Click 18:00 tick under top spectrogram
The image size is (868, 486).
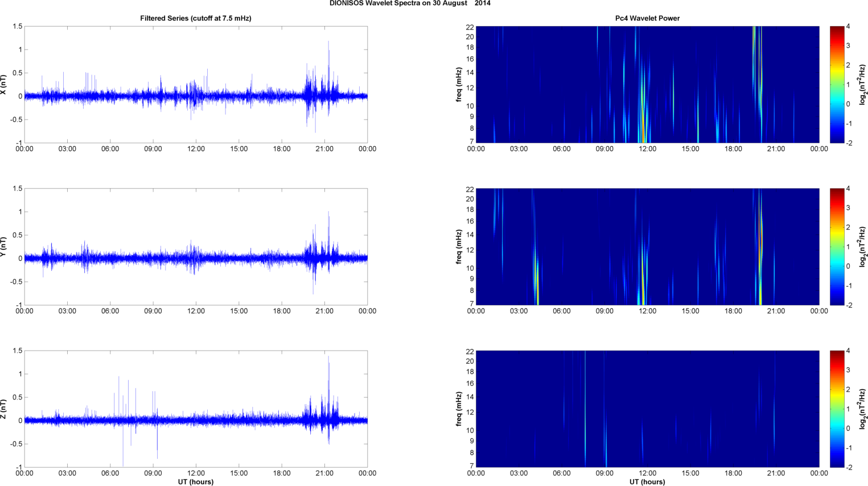pyautogui.click(x=733, y=149)
